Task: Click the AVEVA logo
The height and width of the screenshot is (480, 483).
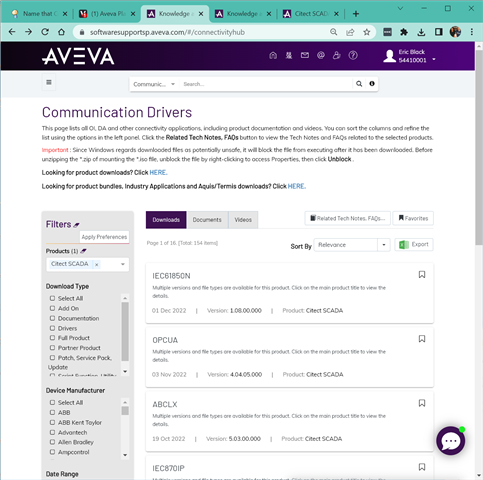Action: coord(78,56)
